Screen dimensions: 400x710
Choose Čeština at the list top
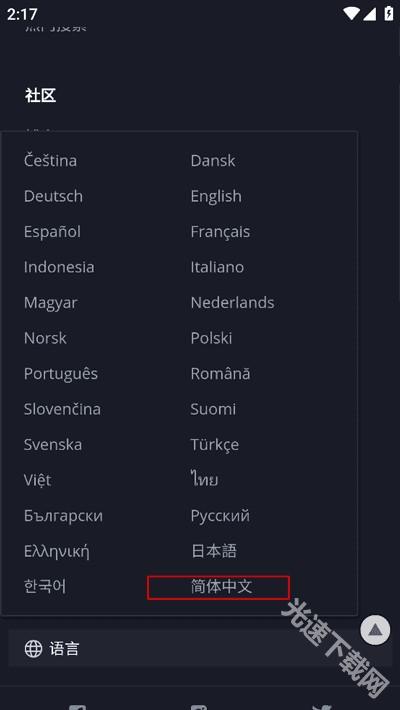50,160
